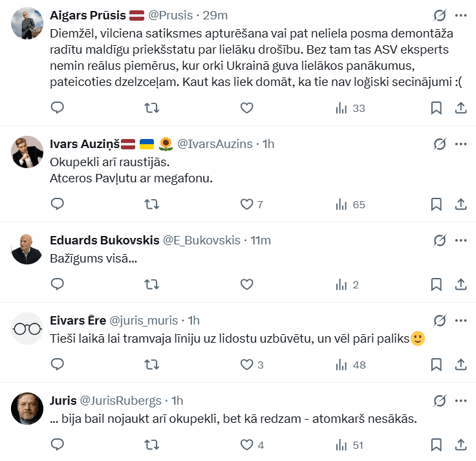This screenshot has height=461, width=476.
Task: Open Grok icon on Eivars Ēre's tweet
Action: [x=440, y=320]
